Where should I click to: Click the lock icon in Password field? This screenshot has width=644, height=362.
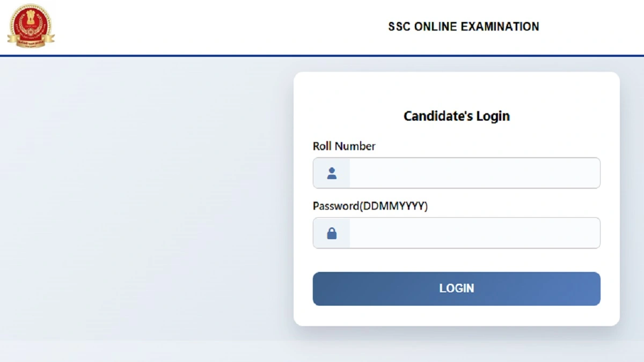pyautogui.click(x=332, y=233)
